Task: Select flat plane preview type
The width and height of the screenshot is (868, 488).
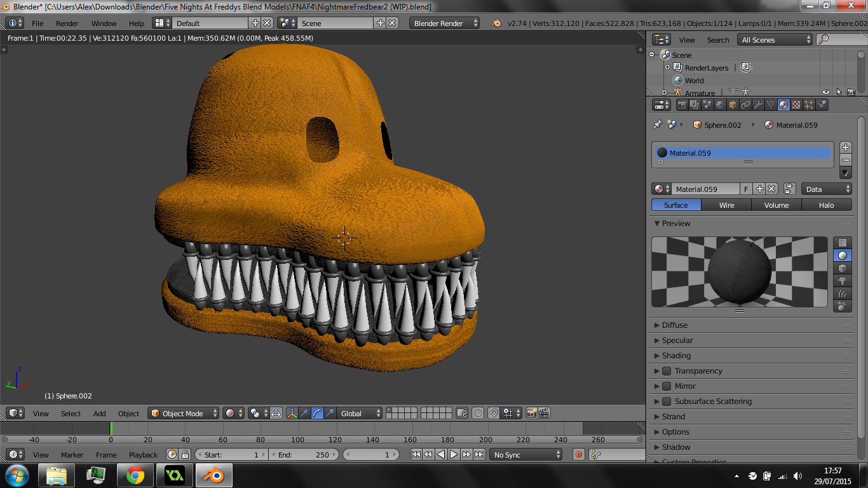Action: point(843,242)
